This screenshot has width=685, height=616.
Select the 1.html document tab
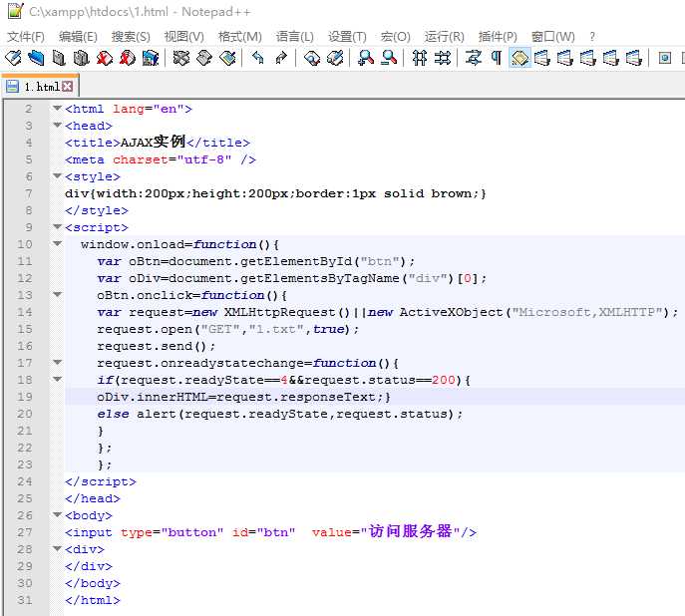tap(40, 87)
